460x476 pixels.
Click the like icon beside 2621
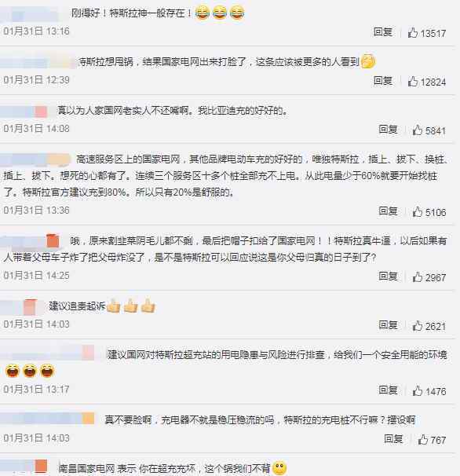point(418,325)
